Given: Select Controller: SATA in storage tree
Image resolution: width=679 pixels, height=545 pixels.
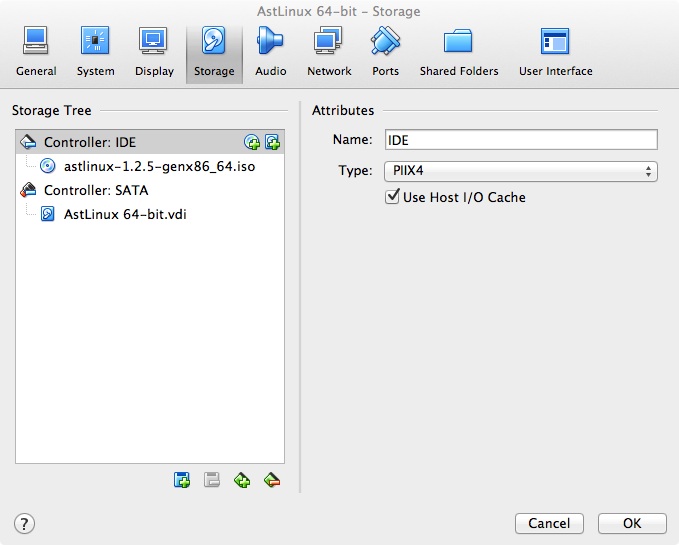Looking at the screenshot, I should (150, 190).
